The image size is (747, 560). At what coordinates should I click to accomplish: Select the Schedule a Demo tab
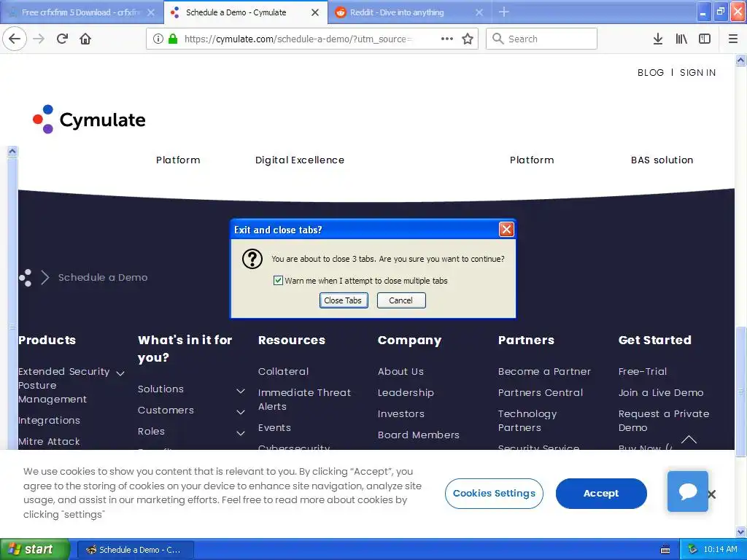click(245, 12)
